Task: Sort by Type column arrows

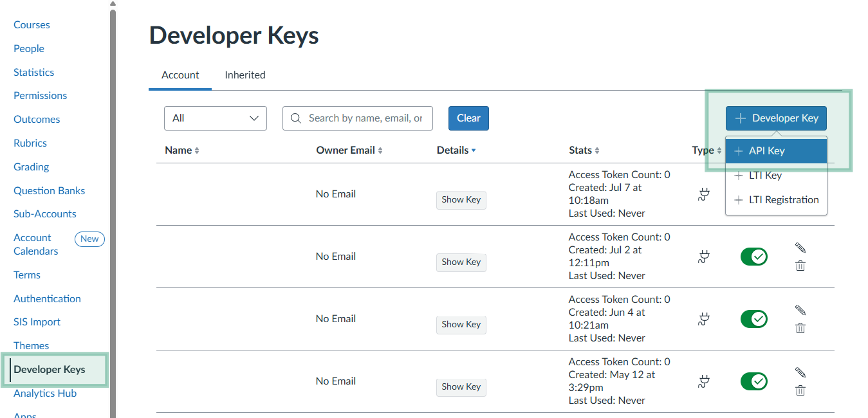Action: (719, 150)
